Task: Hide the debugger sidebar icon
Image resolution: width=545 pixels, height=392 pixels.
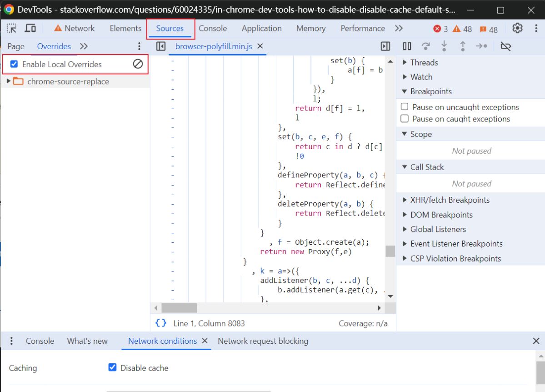Action: point(385,46)
